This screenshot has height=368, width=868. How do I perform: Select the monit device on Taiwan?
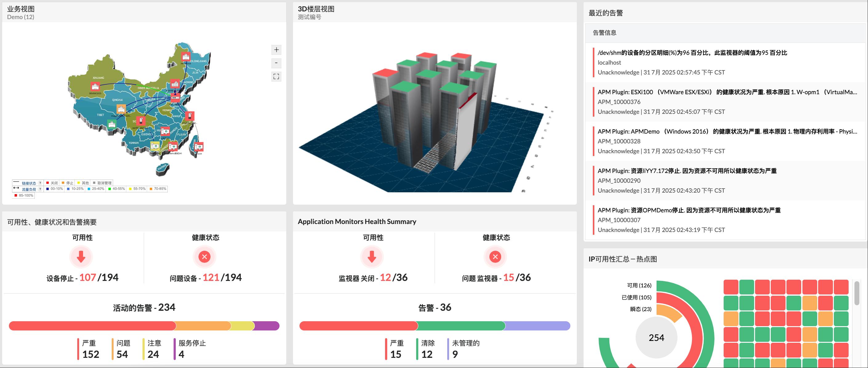[199, 147]
